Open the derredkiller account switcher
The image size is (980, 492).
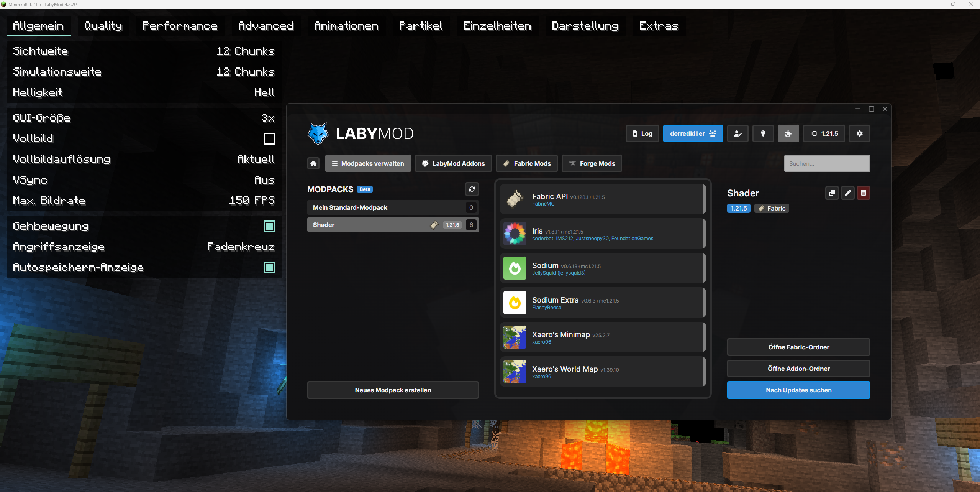[x=693, y=133]
